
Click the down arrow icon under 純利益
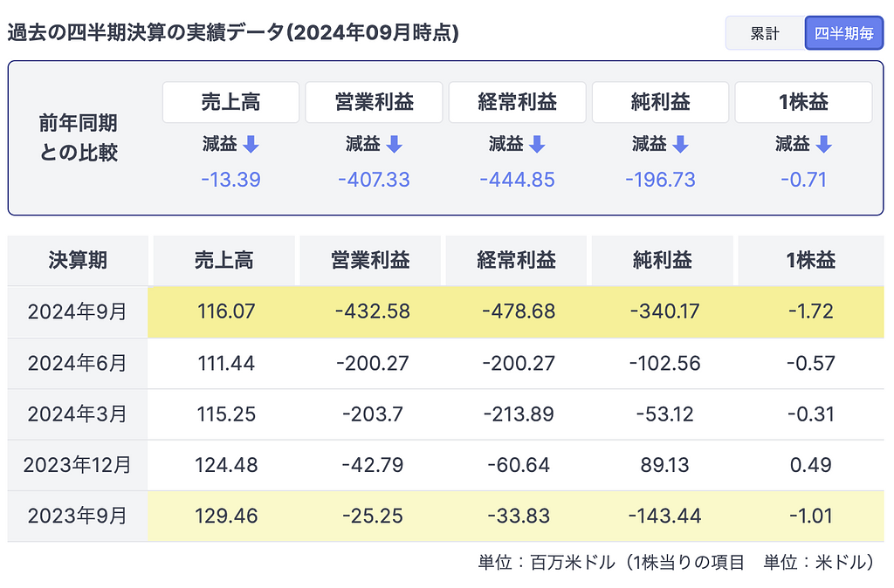tap(681, 145)
